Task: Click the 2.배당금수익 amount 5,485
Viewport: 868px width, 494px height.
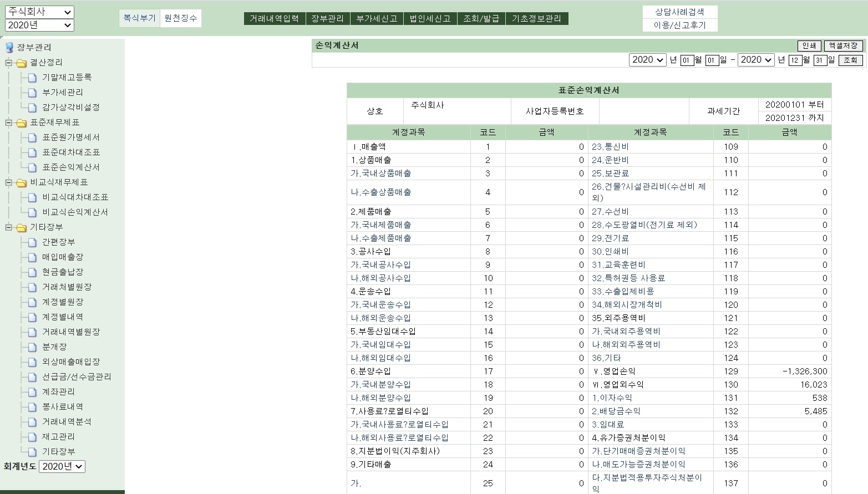Action: click(x=816, y=411)
